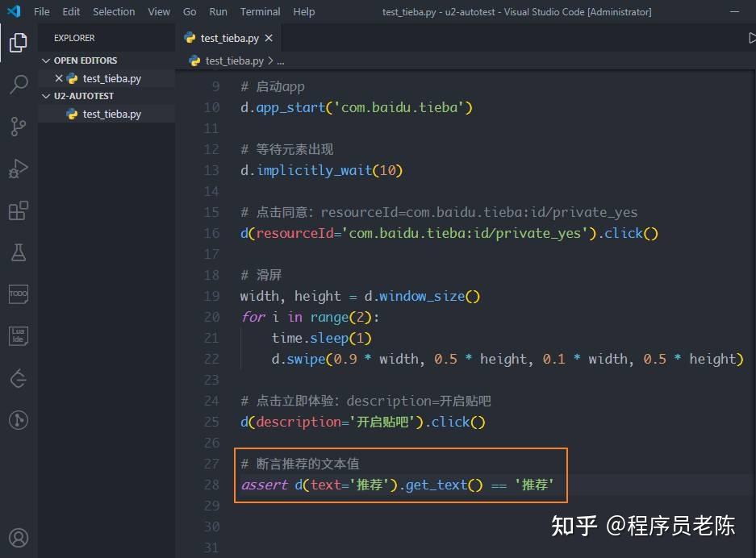The height and width of the screenshot is (558, 756).
Task: Click on line number 28 in the gutter
Action: click(x=211, y=485)
